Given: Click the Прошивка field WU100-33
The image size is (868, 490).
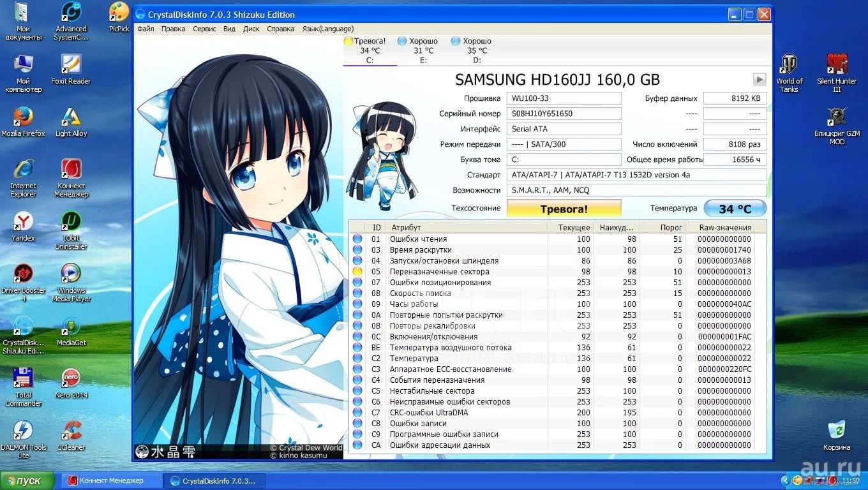Looking at the screenshot, I should pos(564,98).
